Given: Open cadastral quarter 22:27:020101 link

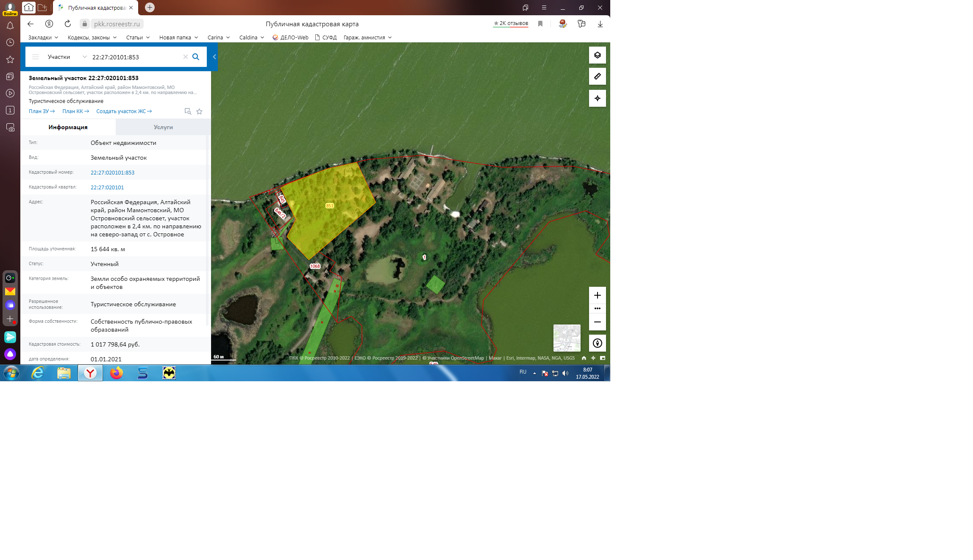Looking at the screenshot, I should coord(107,187).
